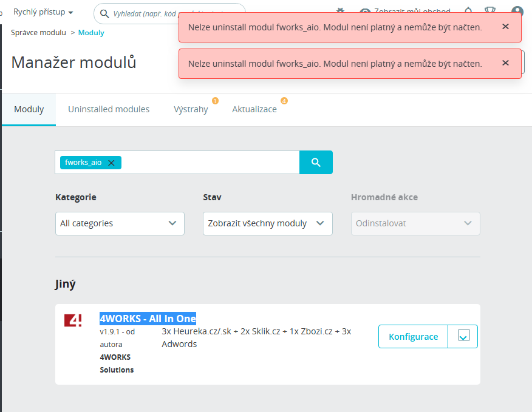
Task: Switch to the Moduly tab
Action: pos(29,109)
